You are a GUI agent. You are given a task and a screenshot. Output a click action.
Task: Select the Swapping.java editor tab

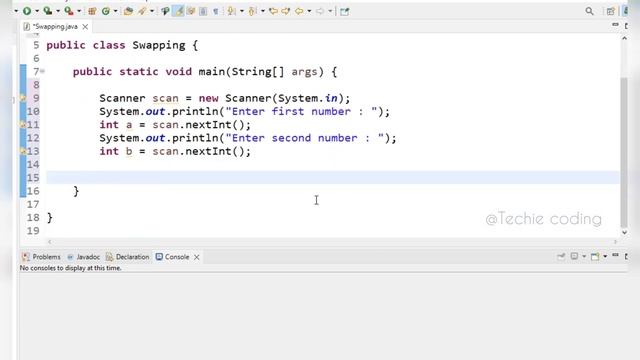click(55, 27)
